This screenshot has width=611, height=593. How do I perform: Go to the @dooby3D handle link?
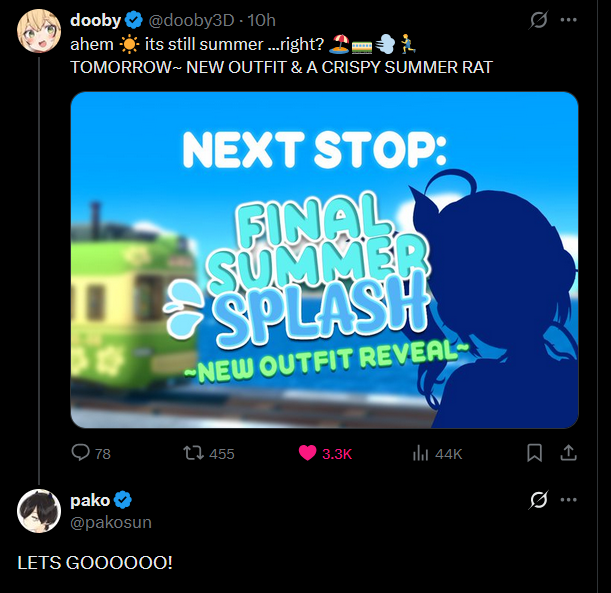coord(191,20)
